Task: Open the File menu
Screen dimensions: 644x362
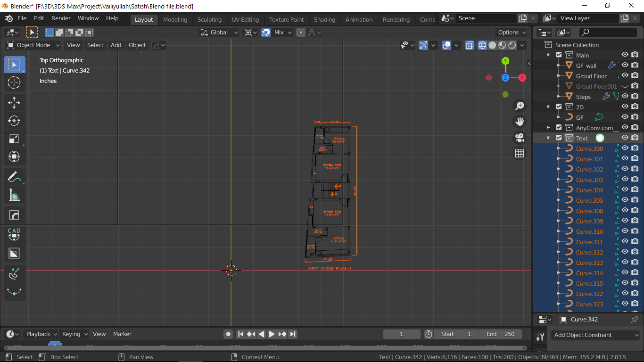Action: (x=22, y=18)
